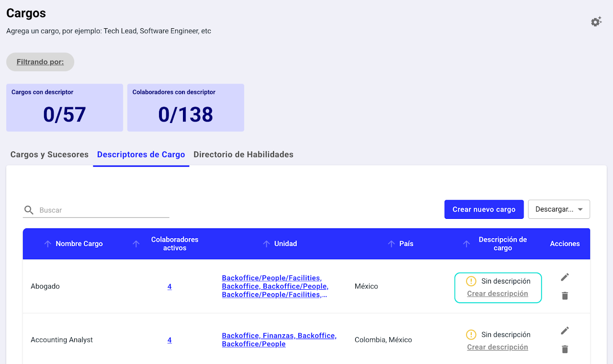Edit the Abogado cargo with pencil icon

pyautogui.click(x=565, y=277)
